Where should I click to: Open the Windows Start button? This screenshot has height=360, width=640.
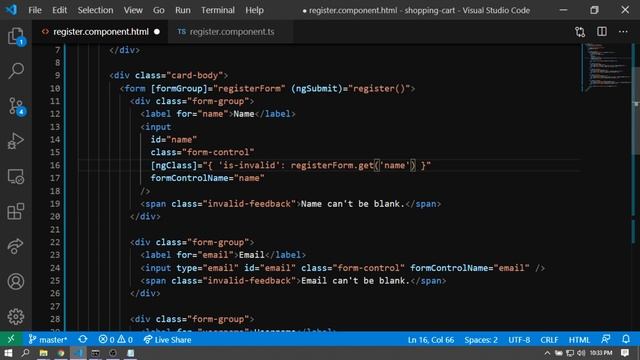pyautogui.click(x=8, y=353)
